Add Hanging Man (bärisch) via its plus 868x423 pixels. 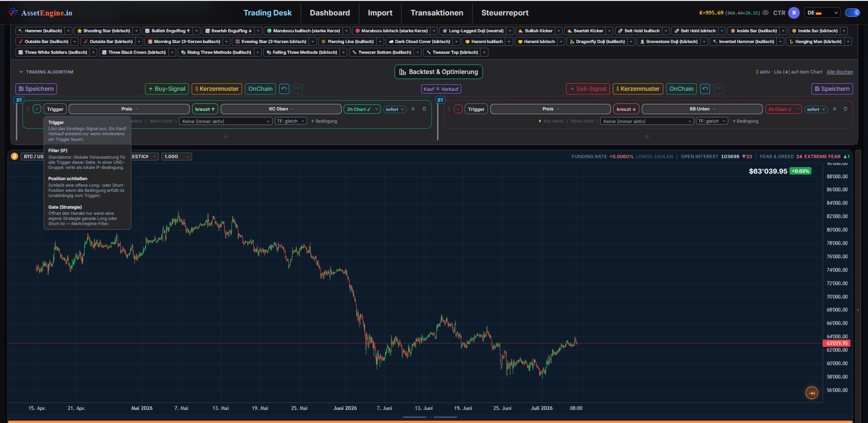848,42
